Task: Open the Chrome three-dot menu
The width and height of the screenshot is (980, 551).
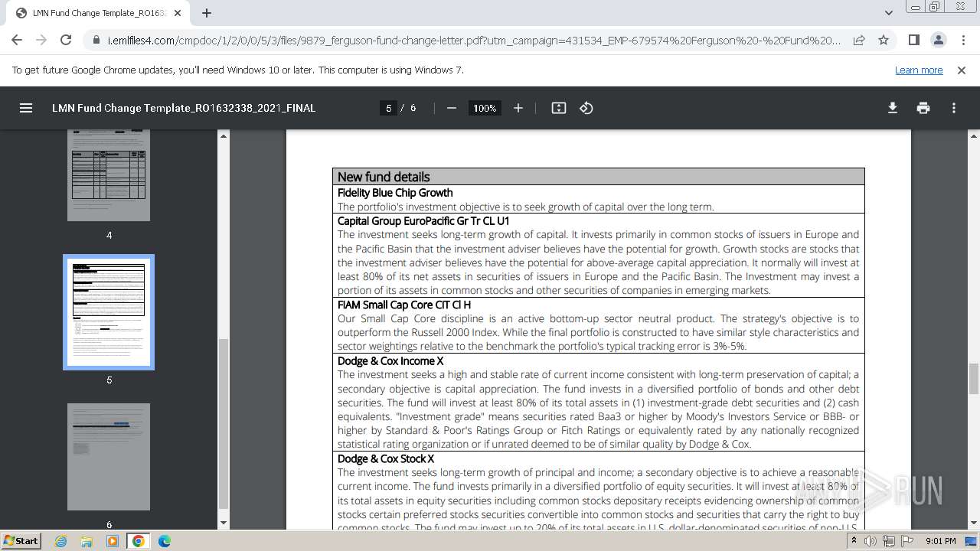Action: (x=963, y=40)
